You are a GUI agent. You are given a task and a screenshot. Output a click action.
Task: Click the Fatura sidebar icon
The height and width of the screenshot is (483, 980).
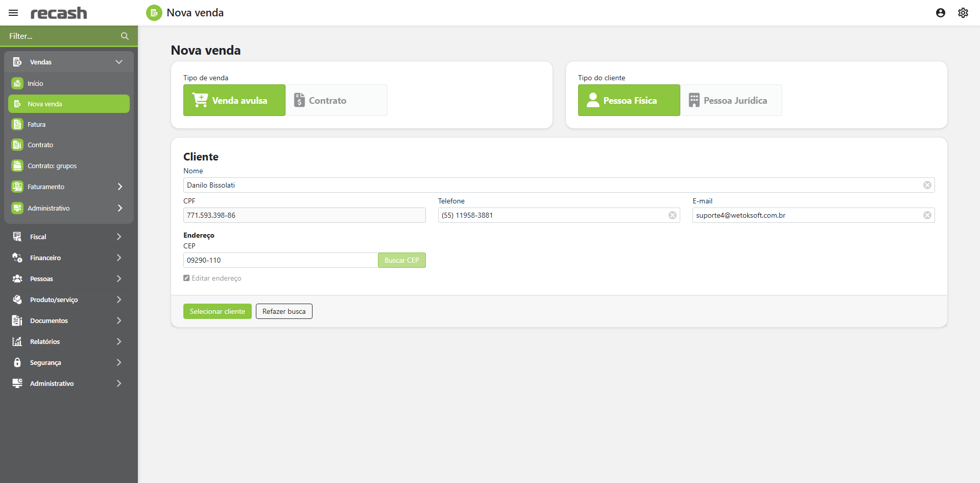click(17, 124)
